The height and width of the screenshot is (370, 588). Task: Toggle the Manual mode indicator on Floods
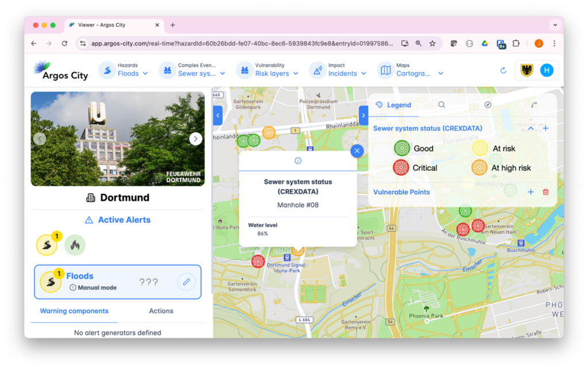(92, 287)
